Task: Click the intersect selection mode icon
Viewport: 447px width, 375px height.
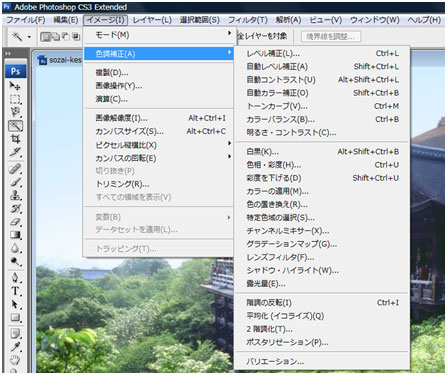Action: coord(77,36)
